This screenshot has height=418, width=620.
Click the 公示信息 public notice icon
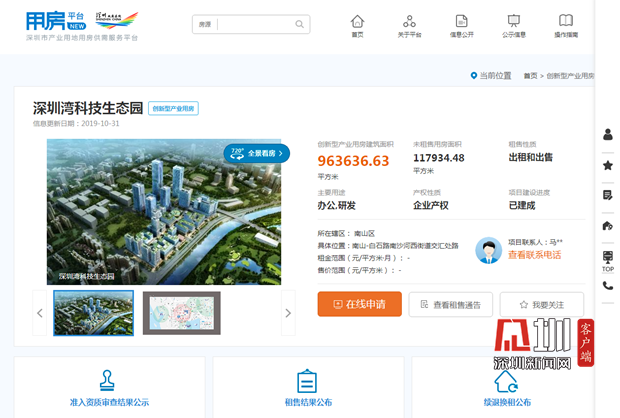coord(514,24)
